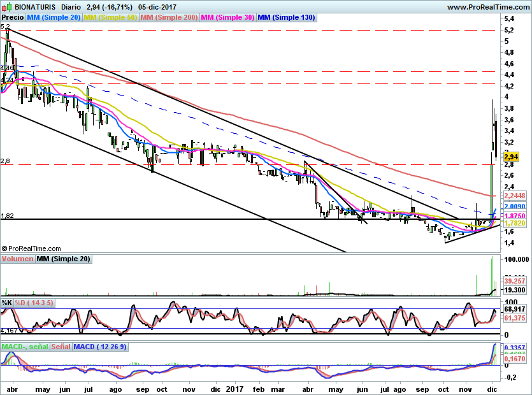Select the MM (Simple 130) dark blue label
The image size is (532, 395).
coord(287,18)
